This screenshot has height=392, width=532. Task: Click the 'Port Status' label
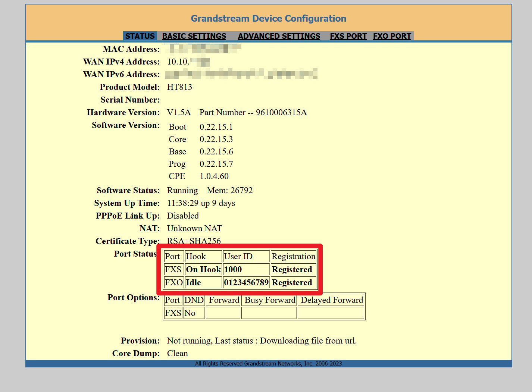pos(135,254)
